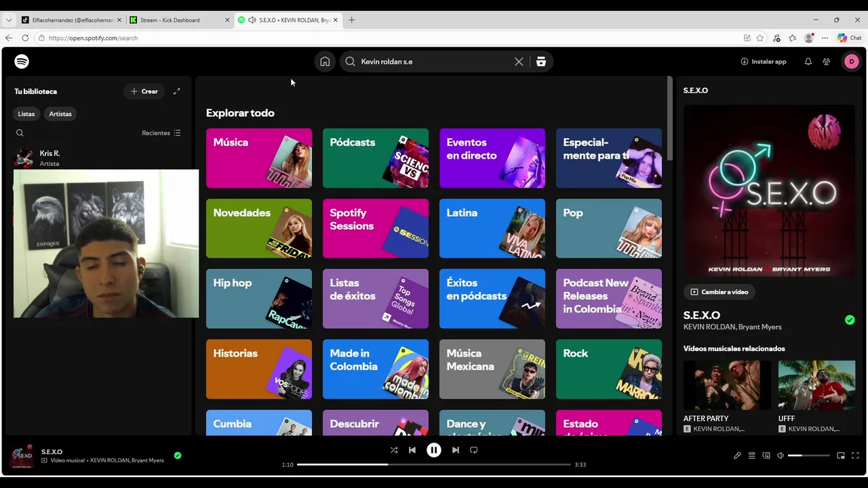Switch to Elflacohernandez TikTok browser tab
This screenshot has width=868, height=488.
[71, 20]
